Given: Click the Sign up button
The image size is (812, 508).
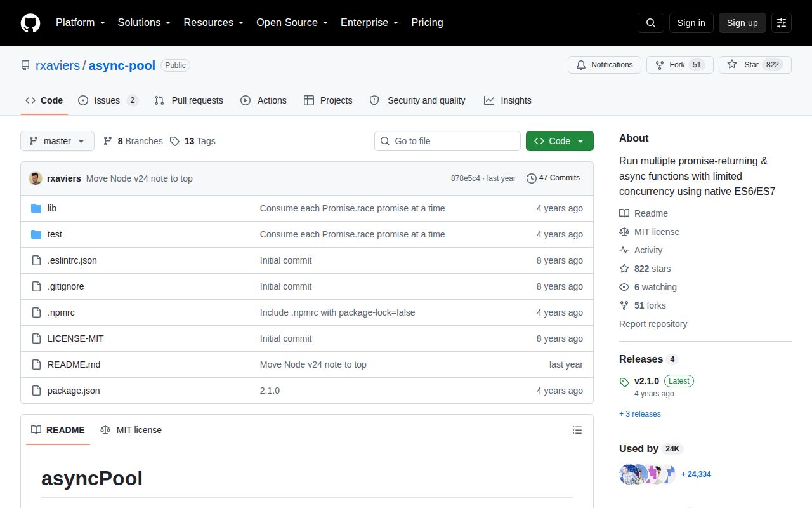Looking at the screenshot, I should (x=742, y=23).
